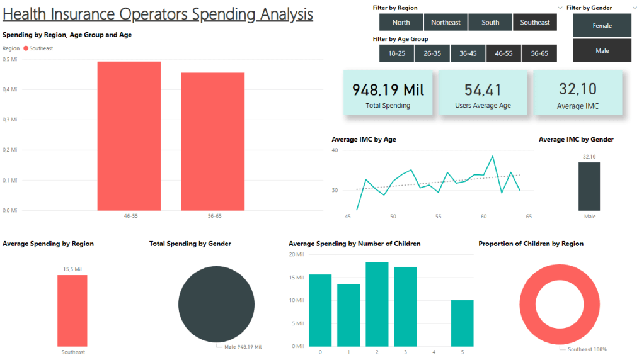Image resolution: width=644 pixels, height=360 pixels.
Task: Select the 26-35 age group filter
Action: pos(432,53)
